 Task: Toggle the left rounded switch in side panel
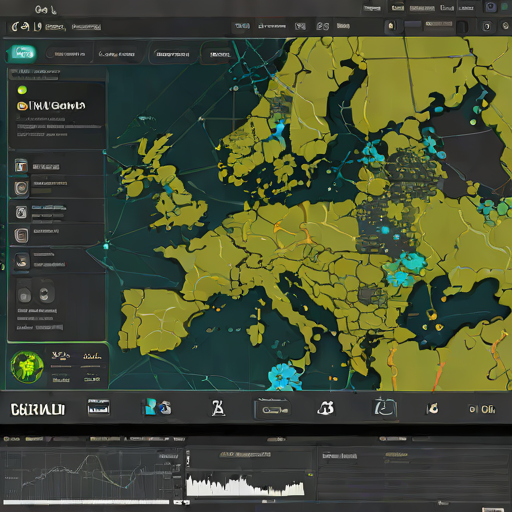(x=24, y=295)
